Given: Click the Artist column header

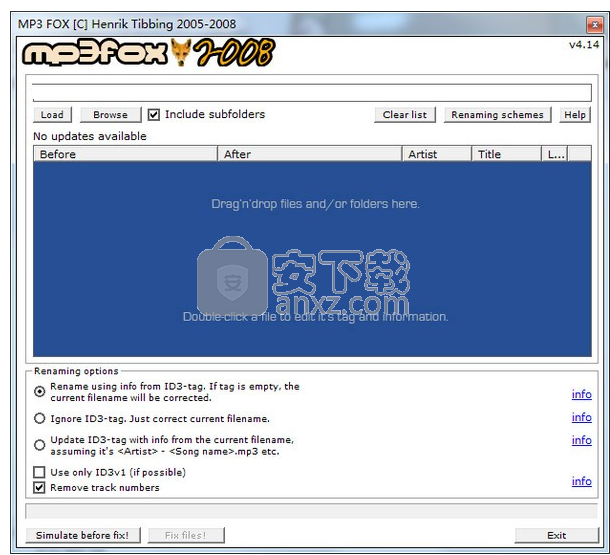Looking at the screenshot, I should pyautogui.click(x=436, y=154).
